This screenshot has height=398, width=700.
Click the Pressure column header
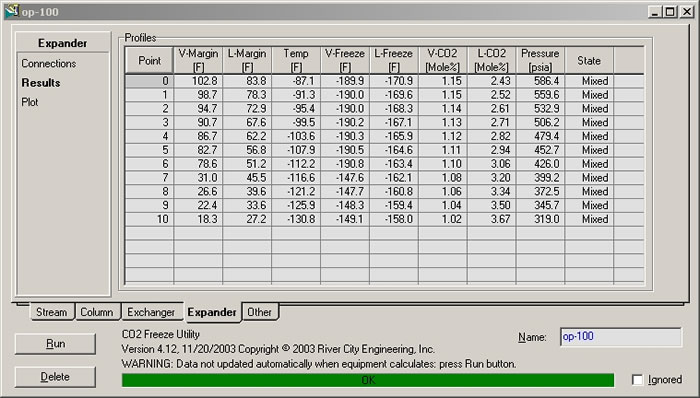540,60
